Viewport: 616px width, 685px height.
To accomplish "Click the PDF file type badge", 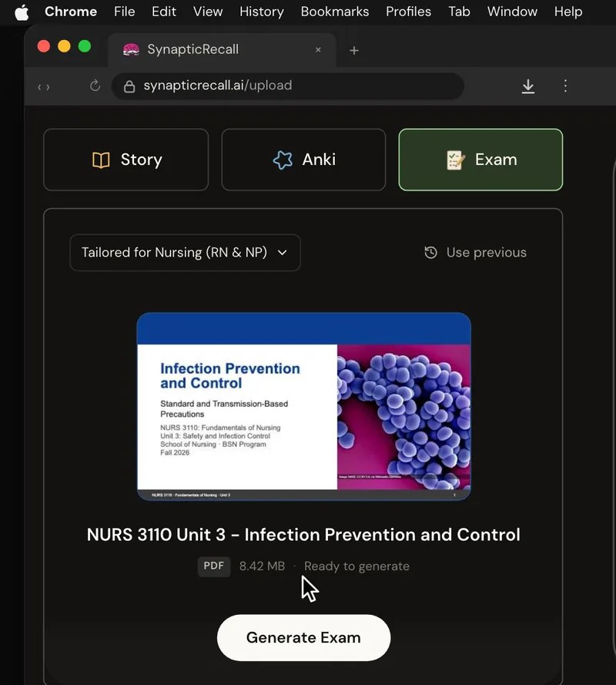I will [214, 566].
